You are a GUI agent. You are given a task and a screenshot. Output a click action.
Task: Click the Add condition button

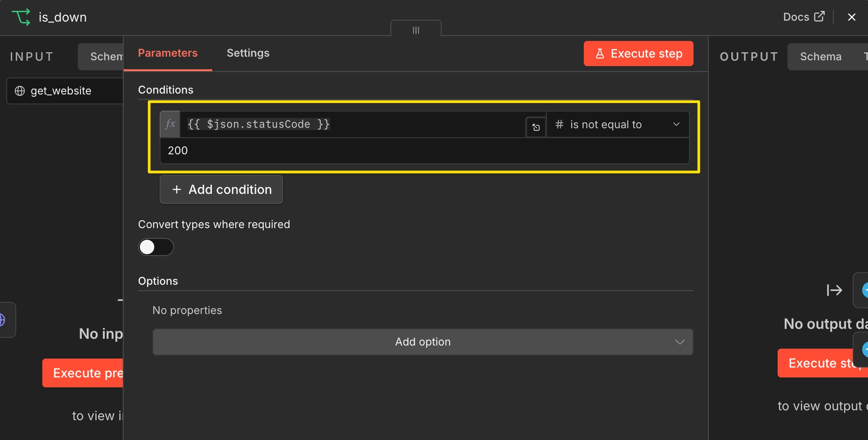coord(221,189)
